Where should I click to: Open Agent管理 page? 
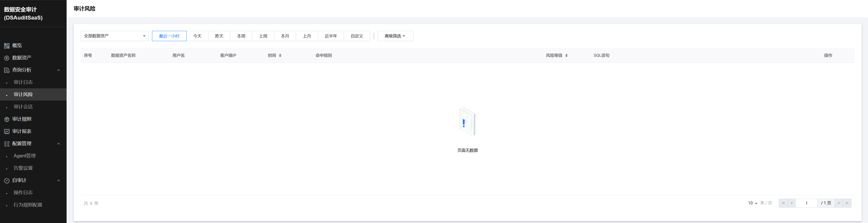pyautogui.click(x=25, y=156)
